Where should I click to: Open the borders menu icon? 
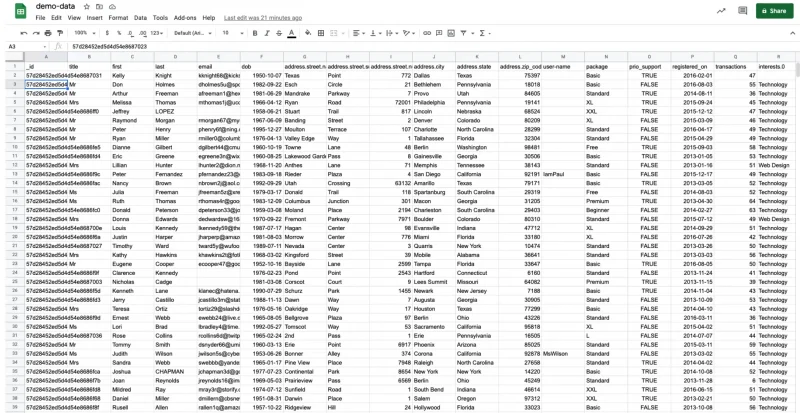pyautogui.click(x=321, y=33)
